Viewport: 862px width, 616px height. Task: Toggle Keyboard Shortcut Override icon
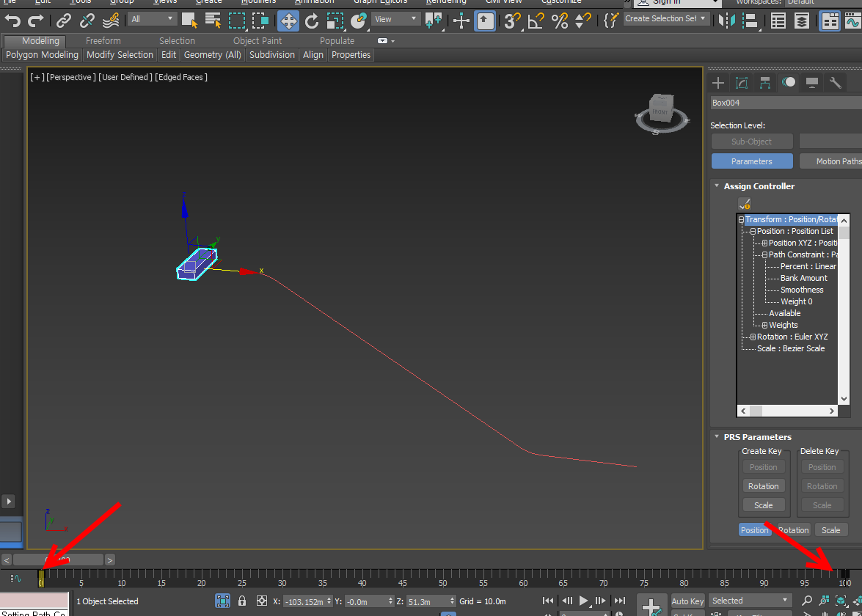tap(485, 21)
